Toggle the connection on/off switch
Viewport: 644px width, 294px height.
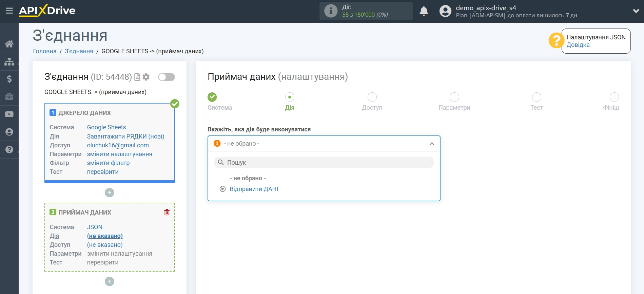click(167, 77)
